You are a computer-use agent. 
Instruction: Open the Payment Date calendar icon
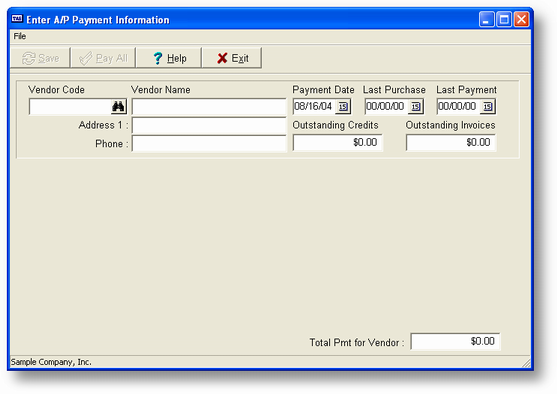tap(343, 107)
